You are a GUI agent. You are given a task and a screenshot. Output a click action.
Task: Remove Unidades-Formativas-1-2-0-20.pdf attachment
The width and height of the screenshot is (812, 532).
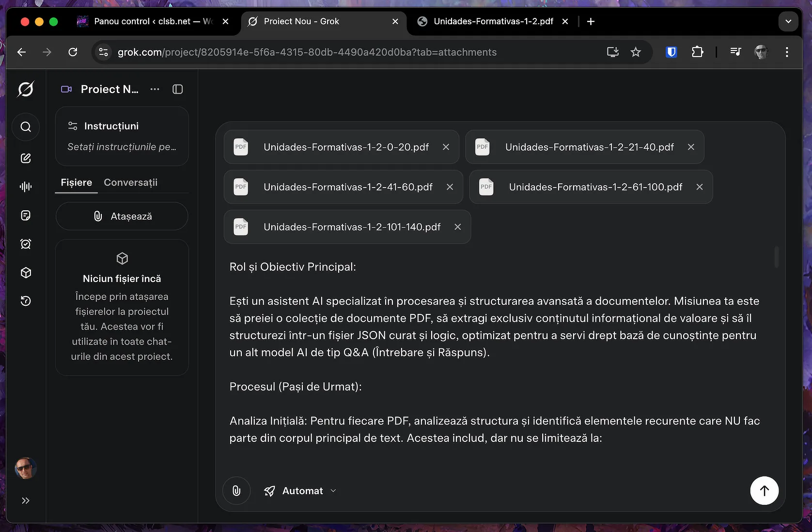pos(446,147)
